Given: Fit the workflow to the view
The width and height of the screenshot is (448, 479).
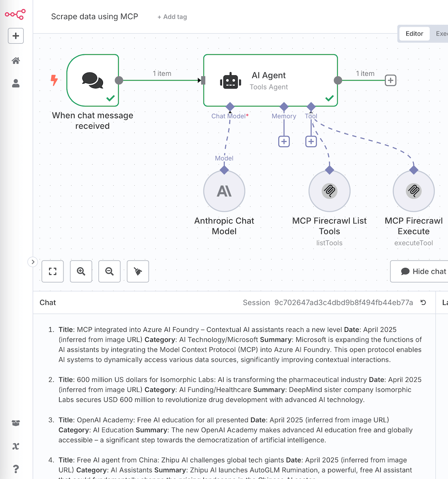Looking at the screenshot, I should pos(52,271).
